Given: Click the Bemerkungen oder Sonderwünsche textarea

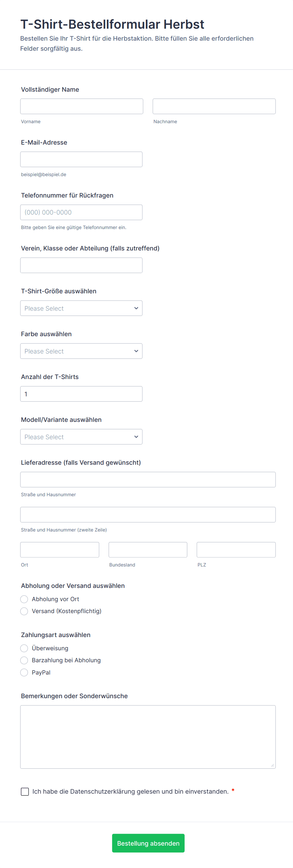Looking at the screenshot, I should (148, 737).
